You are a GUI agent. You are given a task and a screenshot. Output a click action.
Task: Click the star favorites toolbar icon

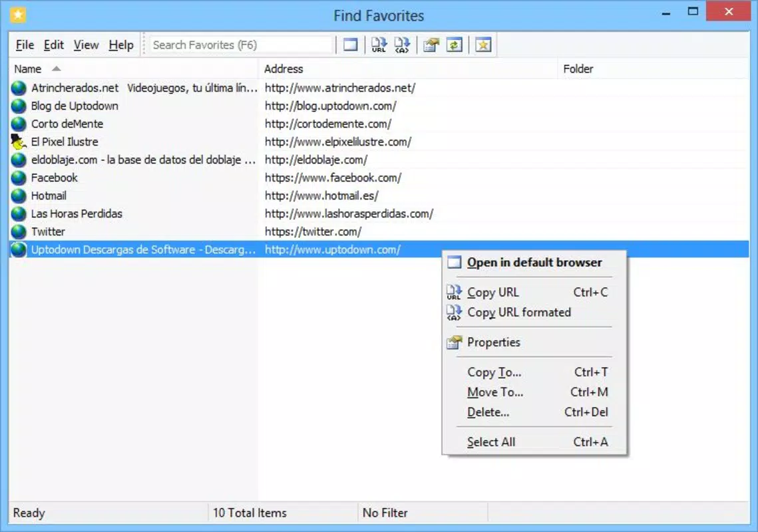pyautogui.click(x=483, y=45)
